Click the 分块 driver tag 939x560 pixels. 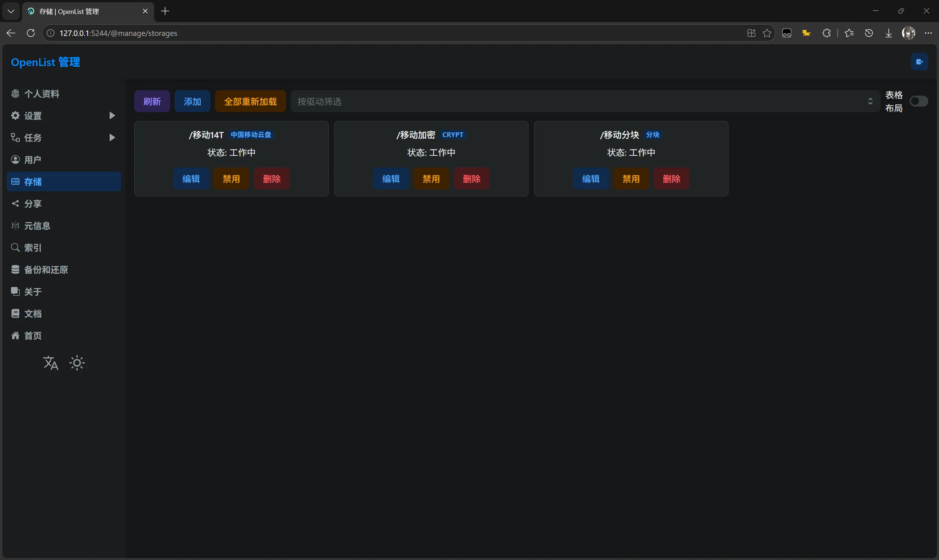coord(653,135)
